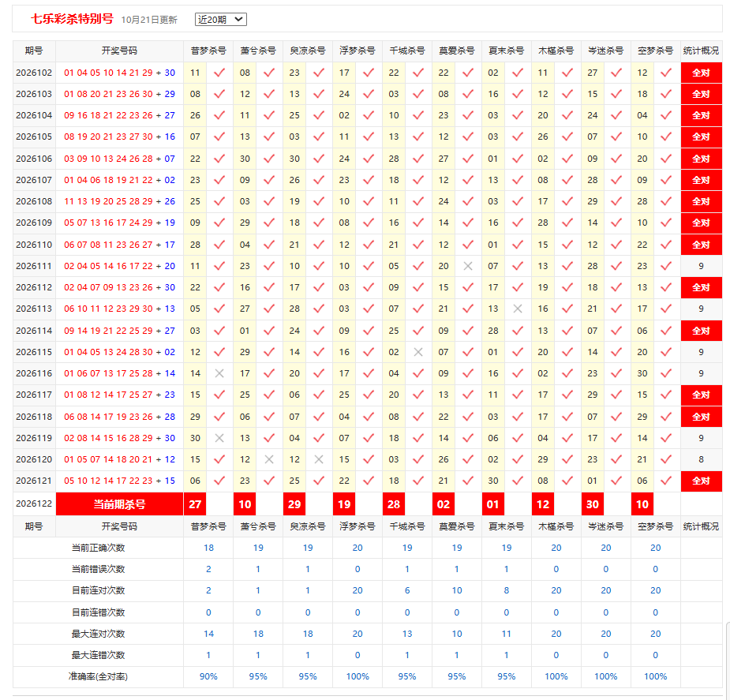730x700 pixels.
Task: Click the 10月21日更新 update date text
Action: [149, 20]
